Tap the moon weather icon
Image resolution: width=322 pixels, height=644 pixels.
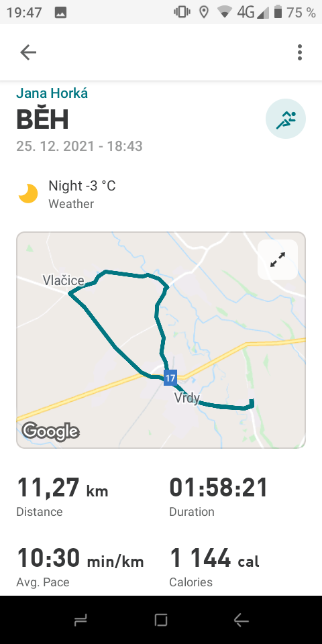(28, 193)
